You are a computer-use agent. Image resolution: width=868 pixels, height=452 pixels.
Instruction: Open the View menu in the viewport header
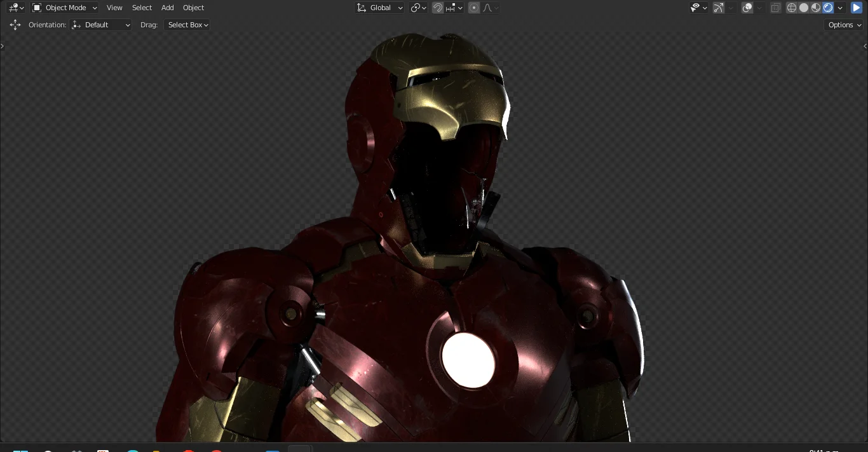[114, 8]
